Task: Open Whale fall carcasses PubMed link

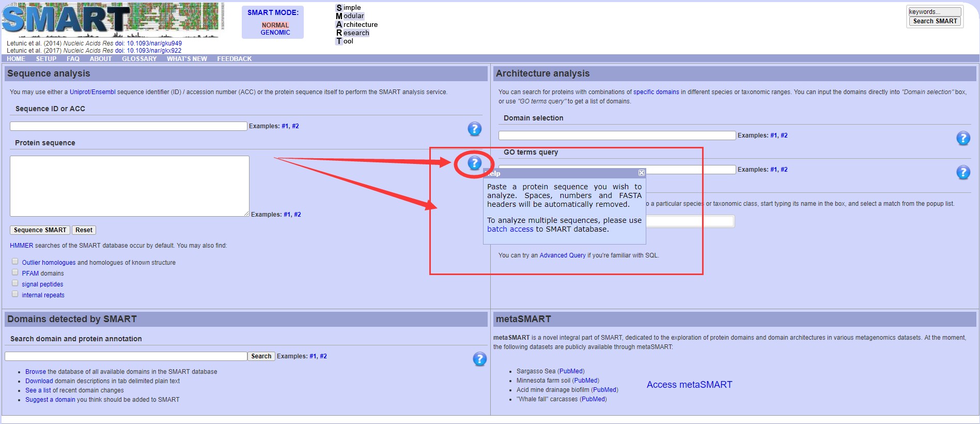Action: tap(593, 399)
